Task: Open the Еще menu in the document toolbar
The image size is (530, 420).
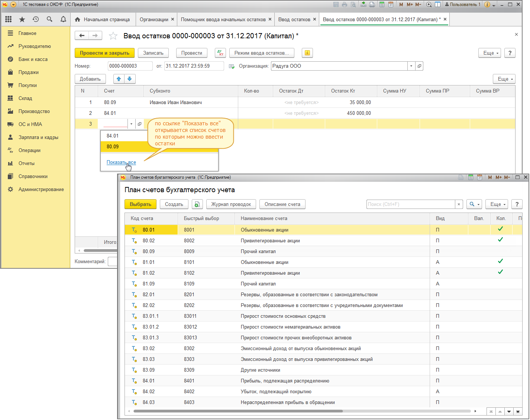Action: point(490,53)
